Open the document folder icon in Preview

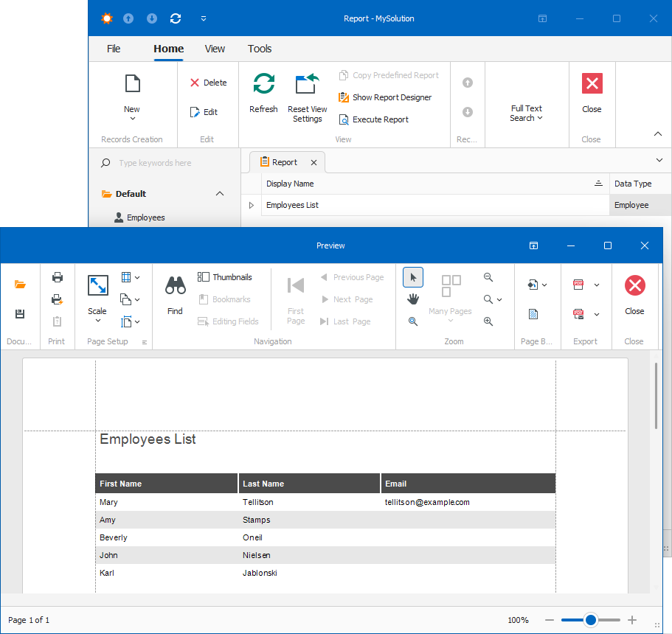point(20,285)
